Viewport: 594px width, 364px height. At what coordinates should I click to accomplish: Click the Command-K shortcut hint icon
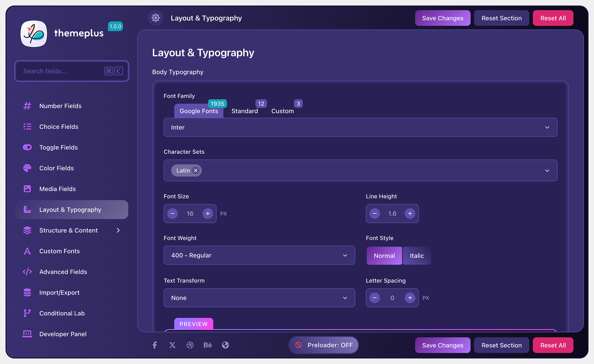114,71
